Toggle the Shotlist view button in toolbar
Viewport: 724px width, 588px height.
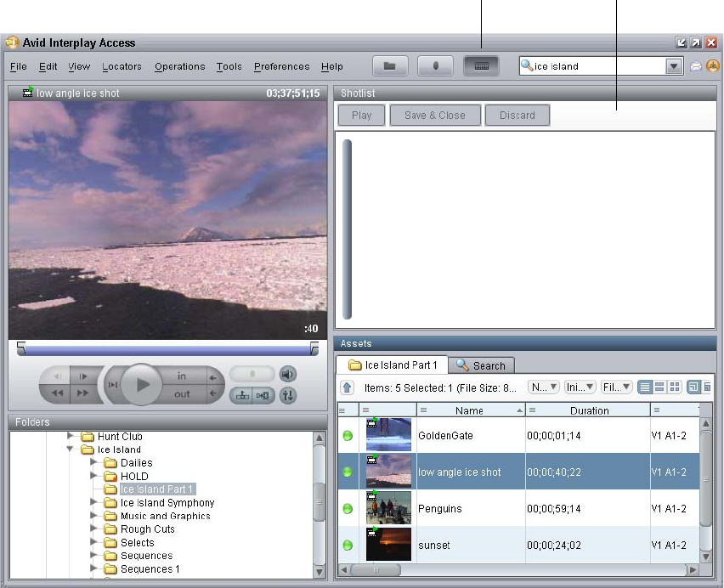tap(481, 66)
